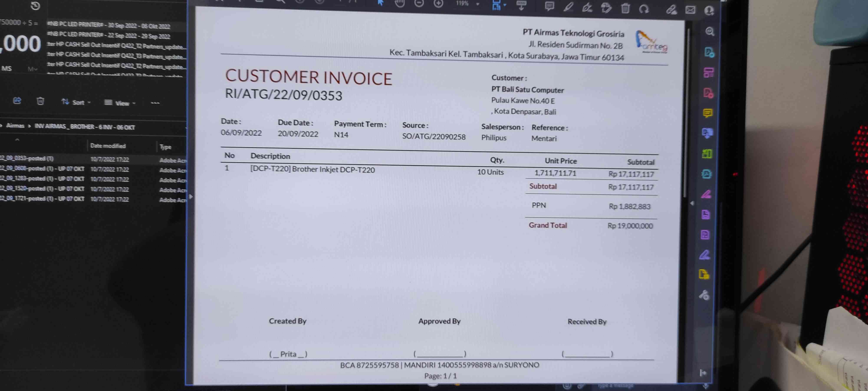The width and height of the screenshot is (868, 391).
Task: Enable scrolling mode in Acrobat toolbar
Action: (521, 5)
